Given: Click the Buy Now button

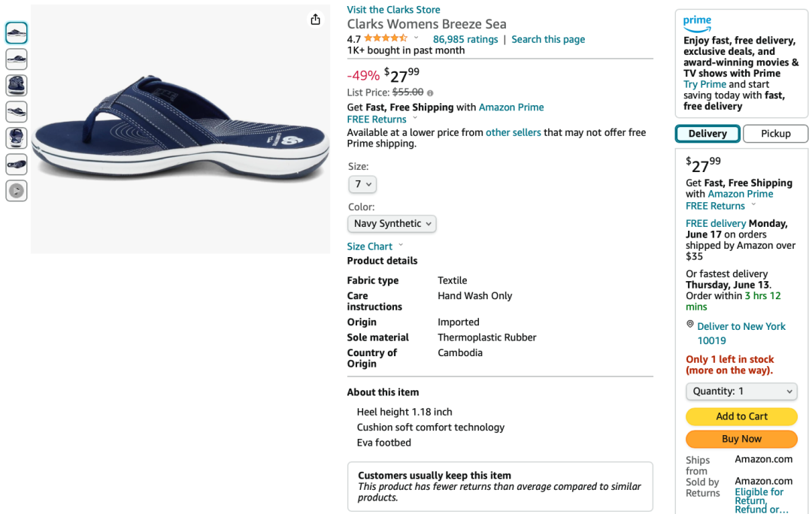Looking at the screenshot, I should click(741, 439).
